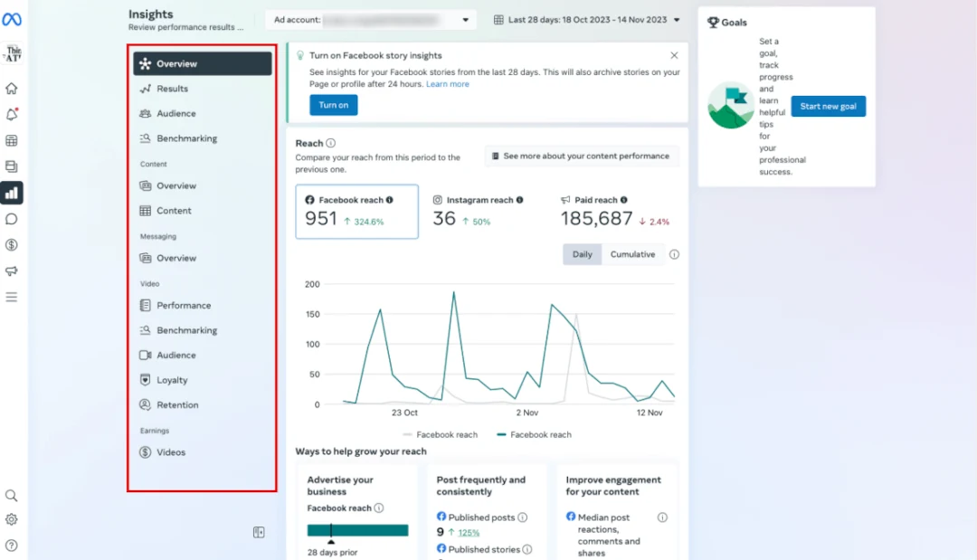Open Loyalty in the Video section
The image size is (977, 560).
[x=203, y=380]
